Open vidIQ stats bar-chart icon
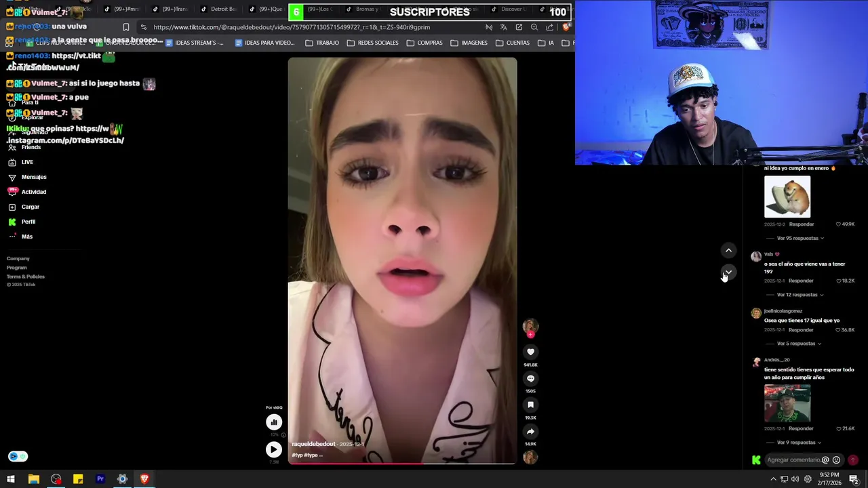The image size is (868, 488). [274, 422]
